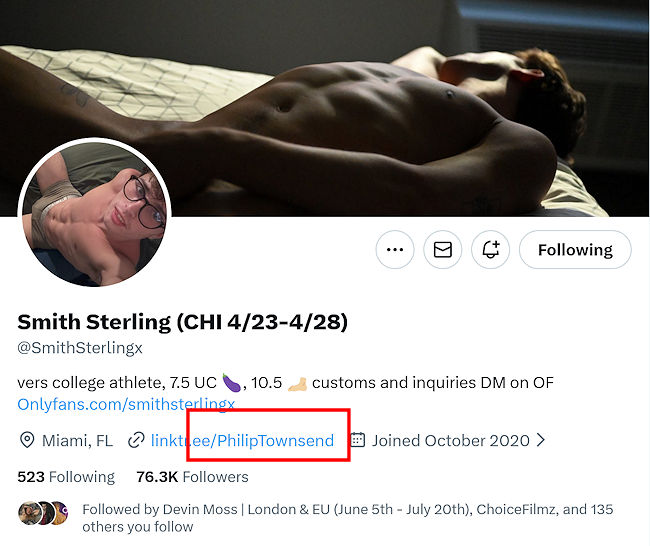Expand the chevron after Joined October 2020
The height and width of the screenshot is (546, 650).
pyautogui.click(x=541, y=440)
